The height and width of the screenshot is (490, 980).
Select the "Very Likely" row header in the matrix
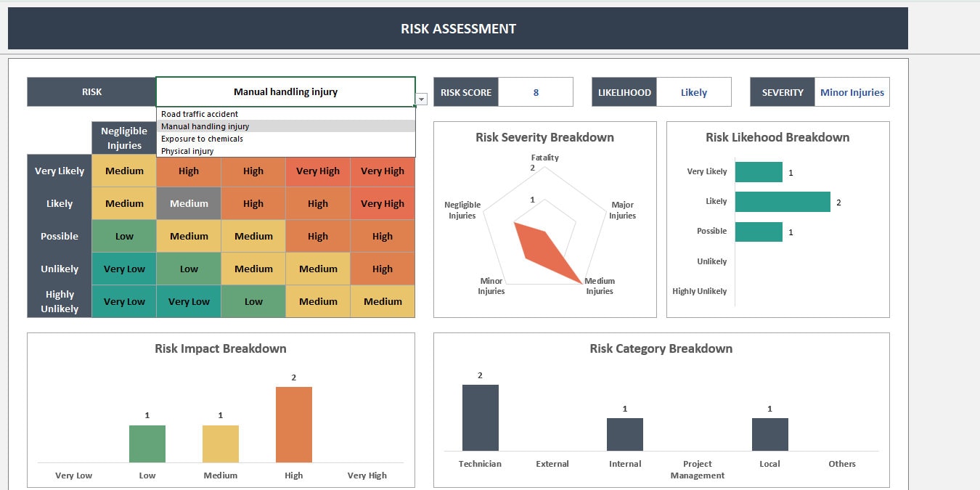59,171
